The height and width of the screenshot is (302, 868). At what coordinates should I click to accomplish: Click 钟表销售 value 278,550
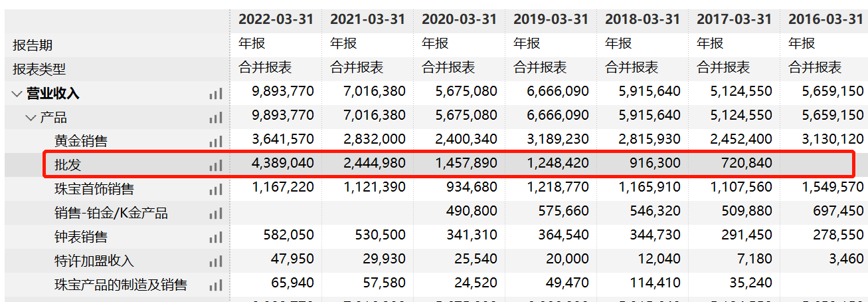(x=839, y=235)
